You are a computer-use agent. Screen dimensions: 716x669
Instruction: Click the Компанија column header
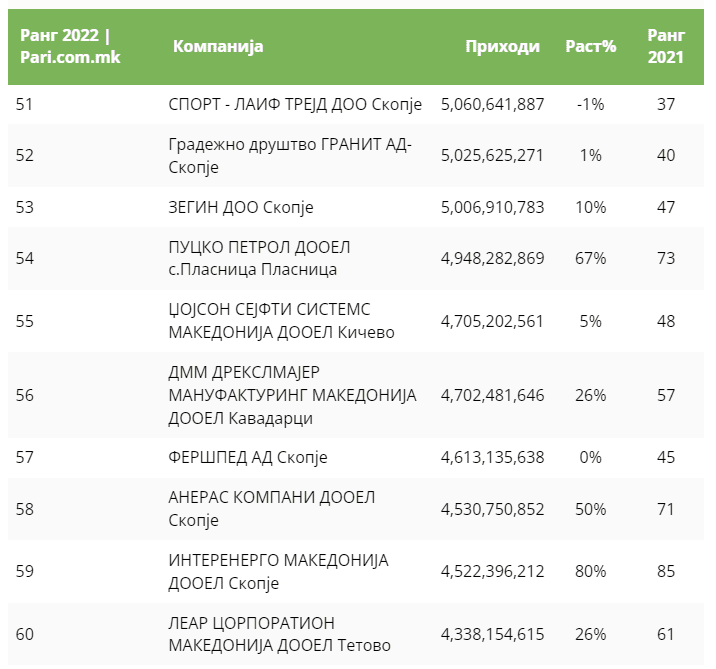217,47
